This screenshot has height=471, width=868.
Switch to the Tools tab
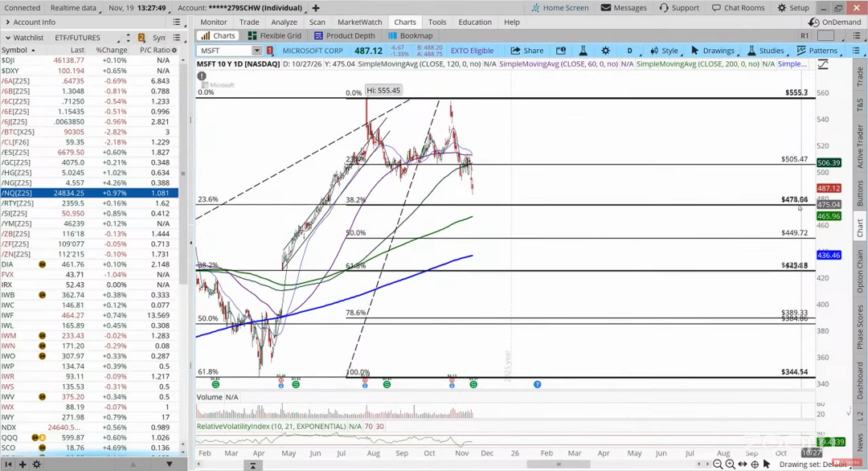pyautogui.click(x=436, y=23)
